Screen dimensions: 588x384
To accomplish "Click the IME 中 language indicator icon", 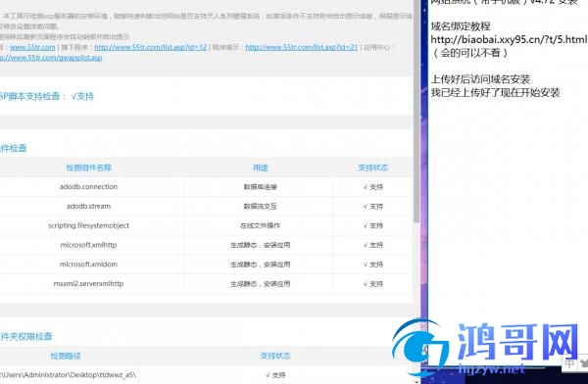I will point(569,363).
